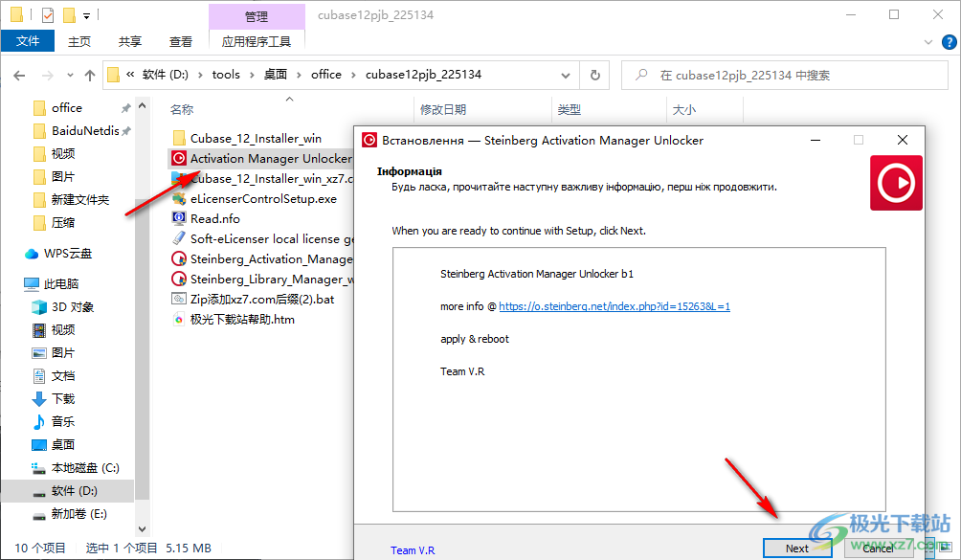
Task: Select Soft-eLicenser local license file icon
Action: point(178,239)
